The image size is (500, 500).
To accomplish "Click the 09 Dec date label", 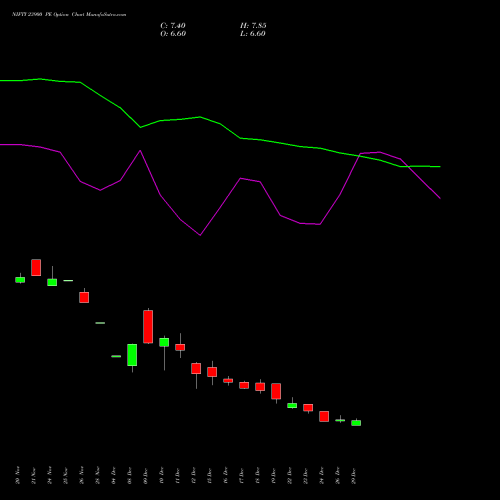I will (x=146, y=475).
